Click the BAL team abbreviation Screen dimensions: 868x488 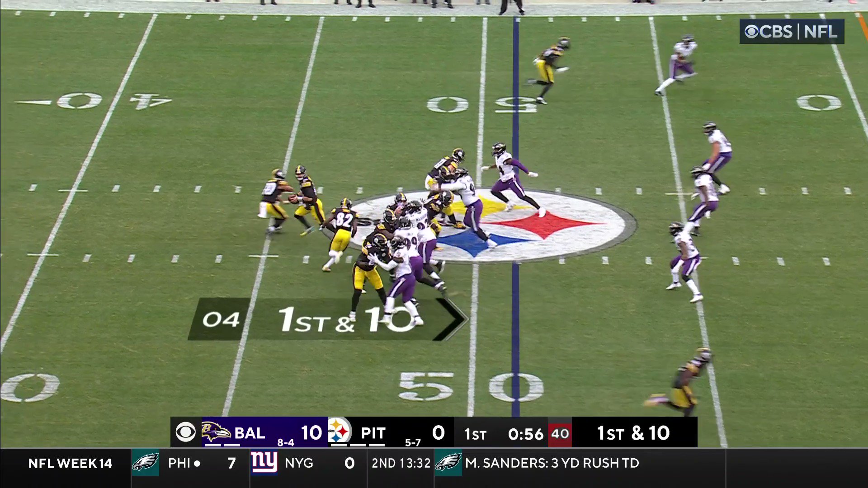250,433
